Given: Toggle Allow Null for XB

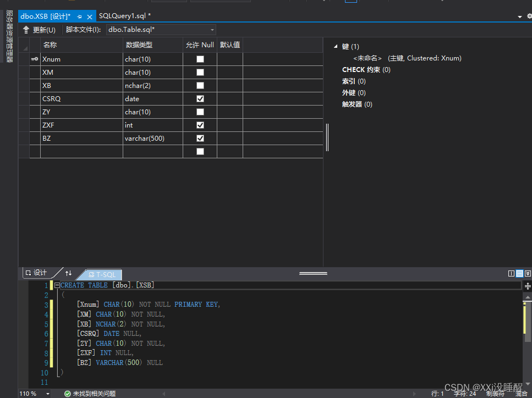Looking at the screenshot, I should point(200,85).
